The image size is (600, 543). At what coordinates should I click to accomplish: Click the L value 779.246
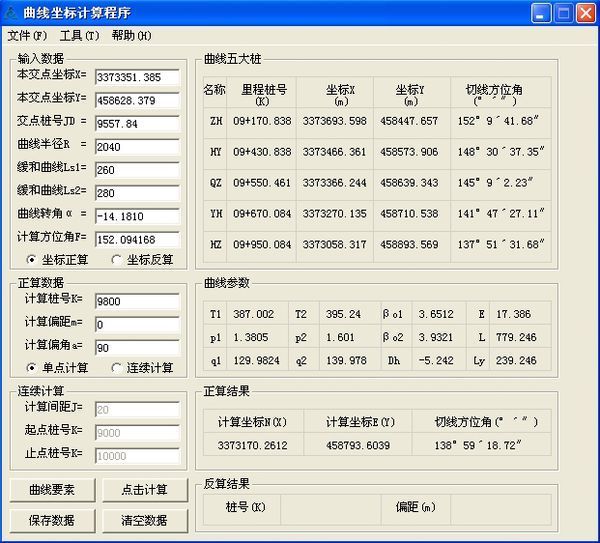pyautogui.click(x=520, y=337)
